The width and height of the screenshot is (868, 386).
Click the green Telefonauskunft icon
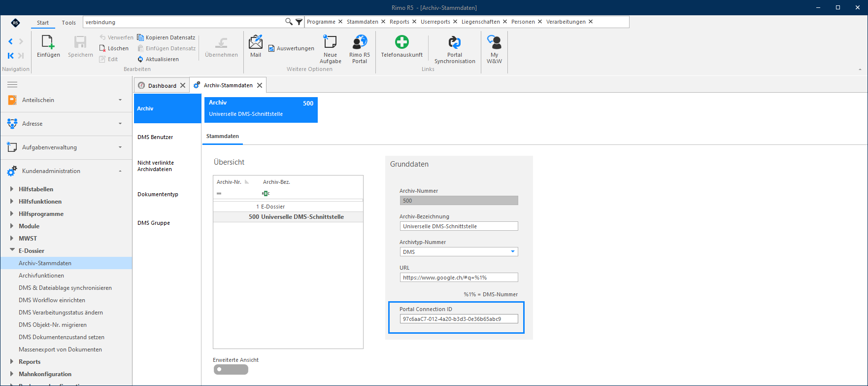402,42
